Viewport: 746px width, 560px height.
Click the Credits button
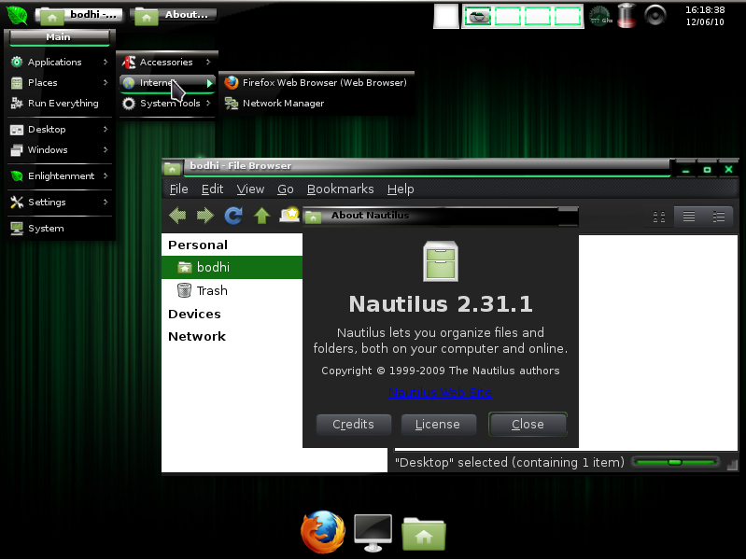coord(354,424)
